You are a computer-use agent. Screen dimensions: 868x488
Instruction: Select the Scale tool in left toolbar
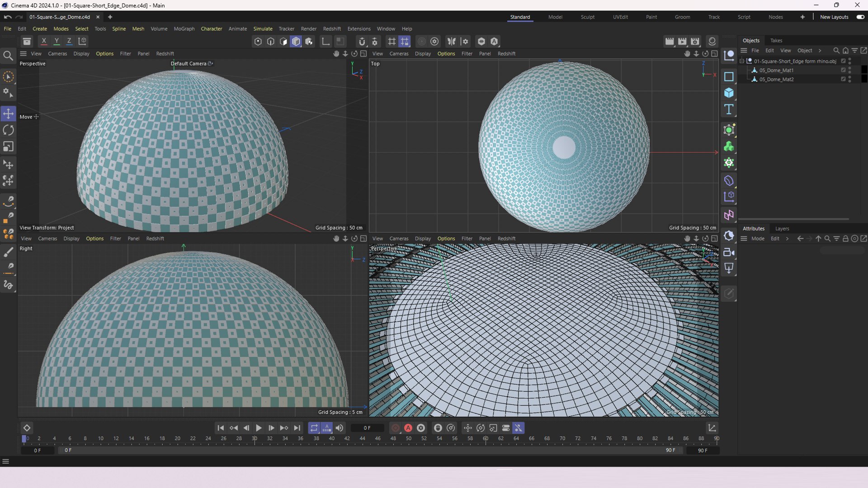8,147
